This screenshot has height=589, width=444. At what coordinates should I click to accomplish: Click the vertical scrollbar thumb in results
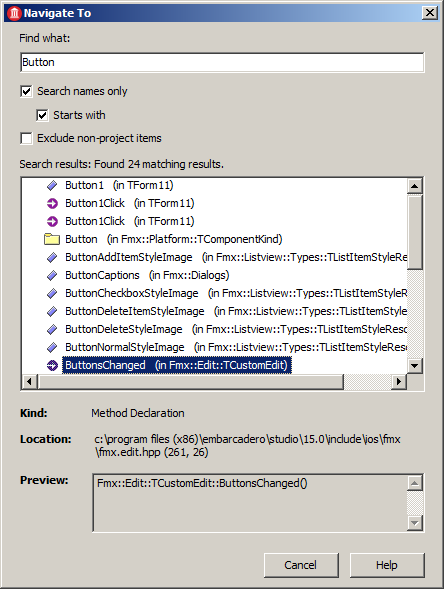[415, 232]
